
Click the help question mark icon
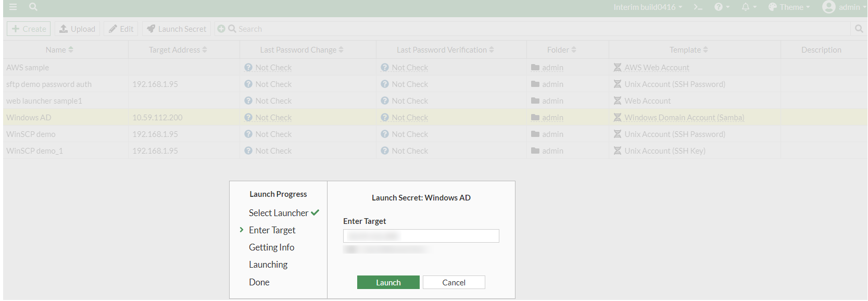[719, 7]
